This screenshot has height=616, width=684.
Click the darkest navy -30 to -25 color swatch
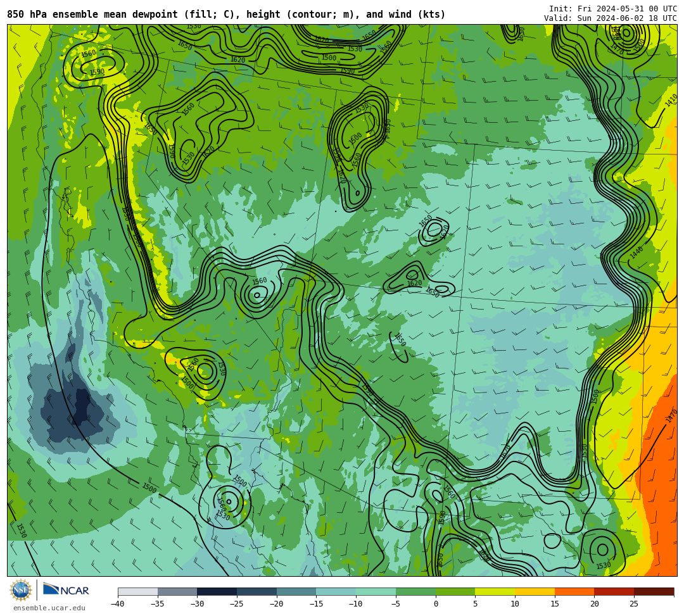click(x=217, y=591)
